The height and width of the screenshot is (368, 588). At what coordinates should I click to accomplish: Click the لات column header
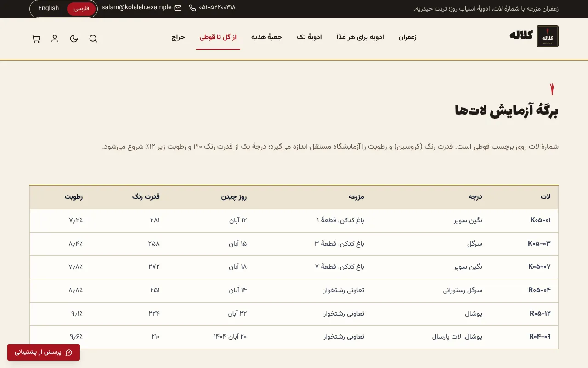pyautogui.click(x=546, y=197)
